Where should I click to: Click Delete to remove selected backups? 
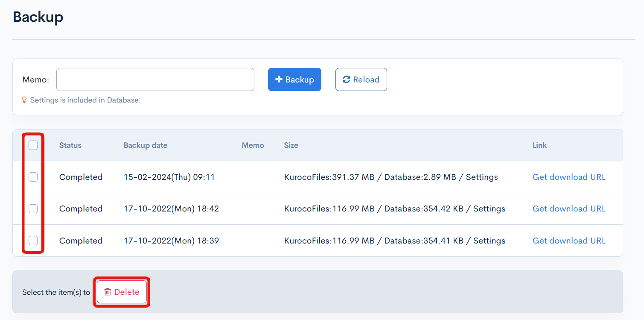pos(121,292)
